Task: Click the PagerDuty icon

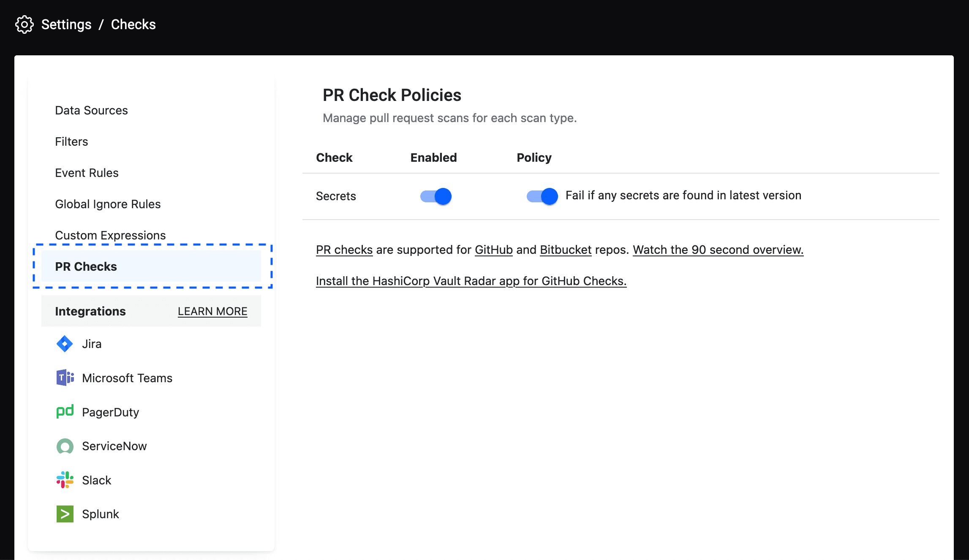Action: [65, 411]
